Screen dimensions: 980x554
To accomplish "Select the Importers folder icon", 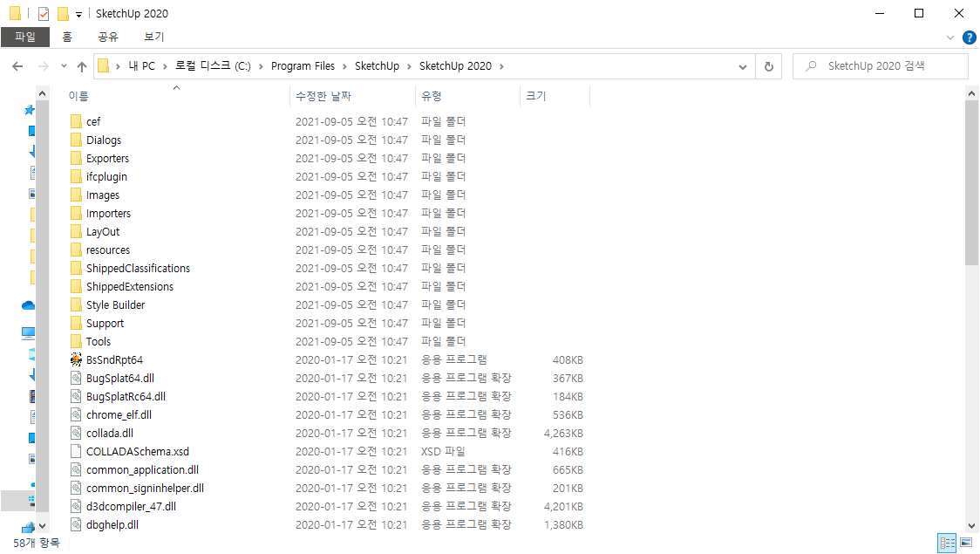I will tap(76, 213).
